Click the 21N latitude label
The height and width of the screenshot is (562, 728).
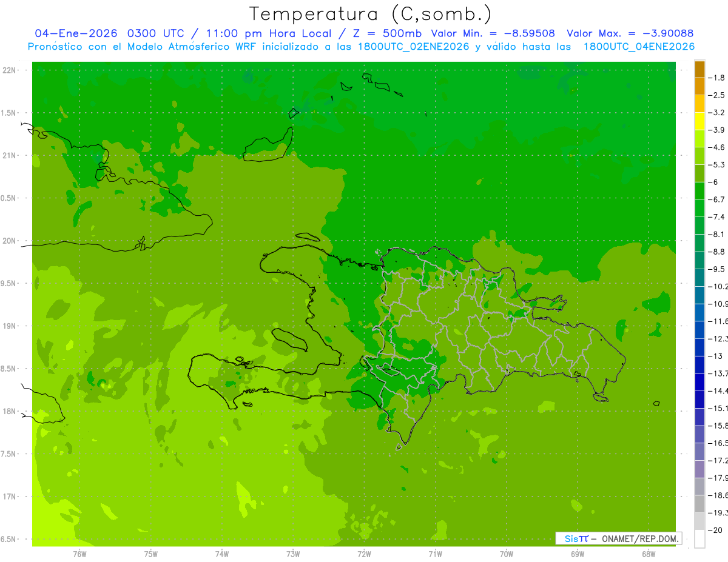pos(10,155)
